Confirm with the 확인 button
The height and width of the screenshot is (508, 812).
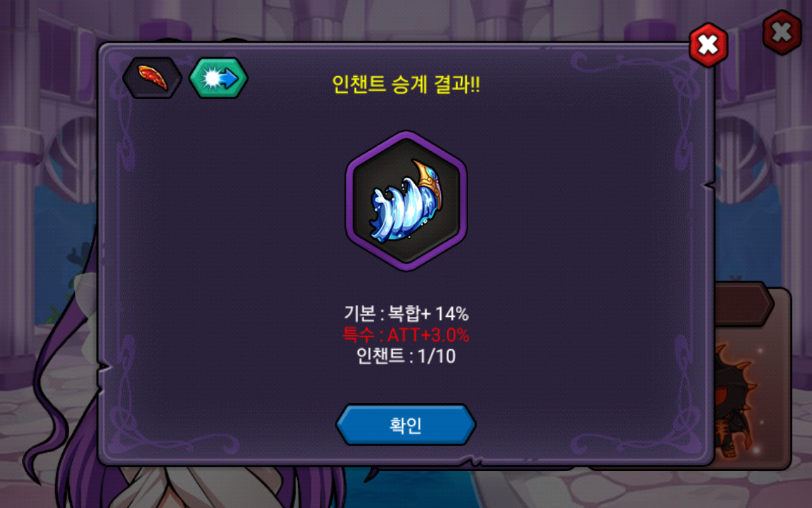[x=406, y=425]
